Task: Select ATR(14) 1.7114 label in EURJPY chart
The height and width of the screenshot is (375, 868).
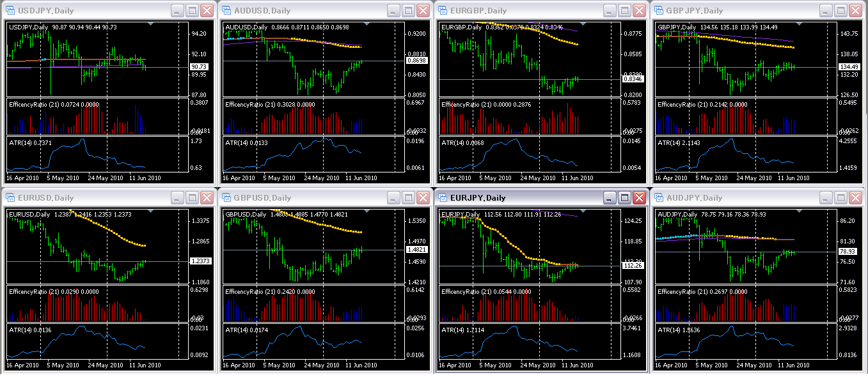Action: 464,330
